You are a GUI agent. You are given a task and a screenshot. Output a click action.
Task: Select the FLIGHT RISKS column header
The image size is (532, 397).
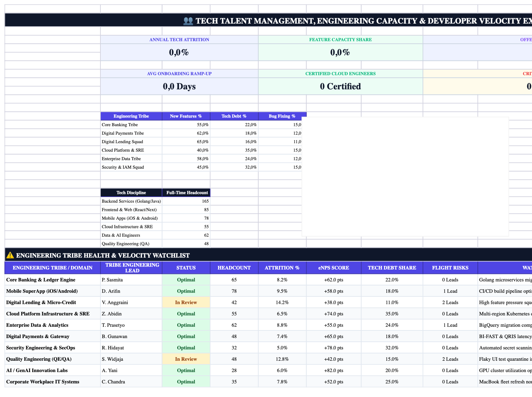(x=450, y=268)
